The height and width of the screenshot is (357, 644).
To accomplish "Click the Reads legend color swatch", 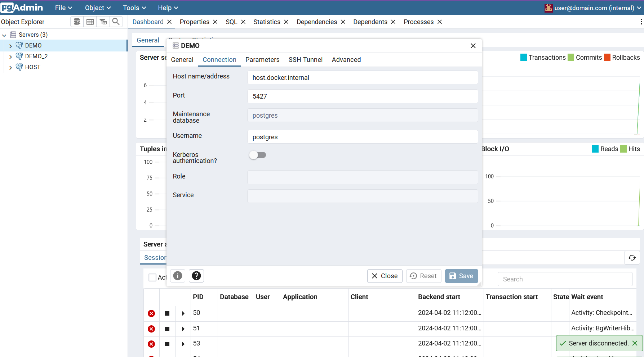I will (595, 149).
